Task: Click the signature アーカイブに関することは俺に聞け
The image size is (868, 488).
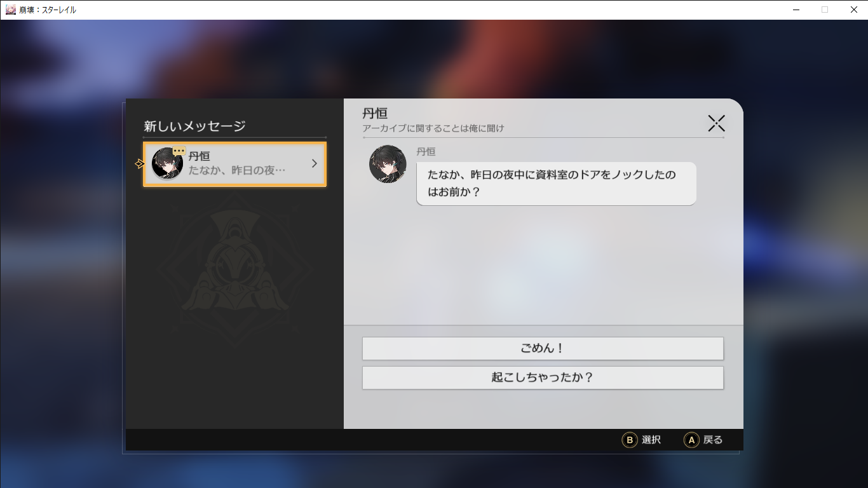Action: [x=433, y=128]
